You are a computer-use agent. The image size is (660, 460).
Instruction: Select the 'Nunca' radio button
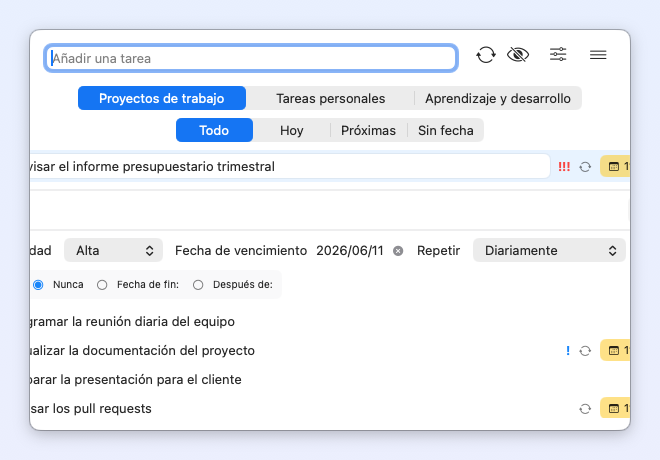pyautogui.click(x=38, y=285)
